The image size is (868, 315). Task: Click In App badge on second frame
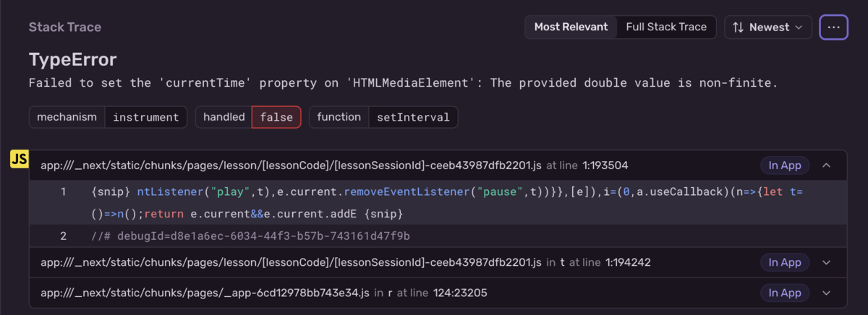785,262
